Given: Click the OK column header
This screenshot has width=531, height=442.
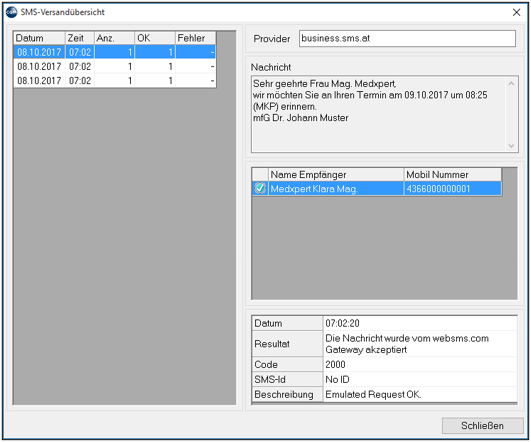Looking at the screenshot, I should (x=155, y=38).
